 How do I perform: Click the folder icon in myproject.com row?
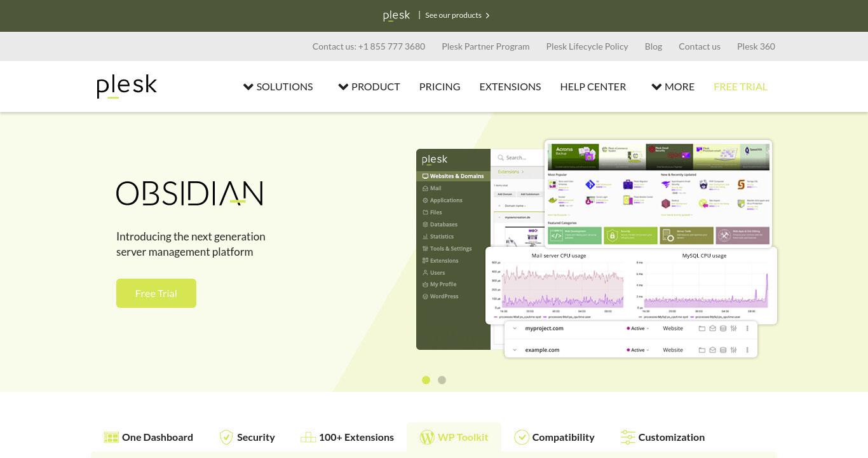[702, 329]
